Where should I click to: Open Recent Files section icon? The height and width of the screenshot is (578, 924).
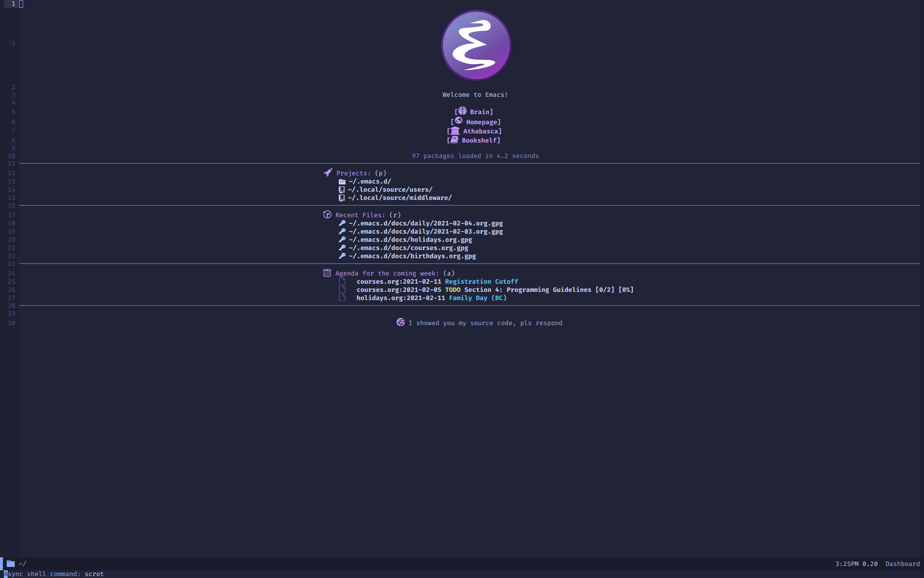click(x=327, y=214)
